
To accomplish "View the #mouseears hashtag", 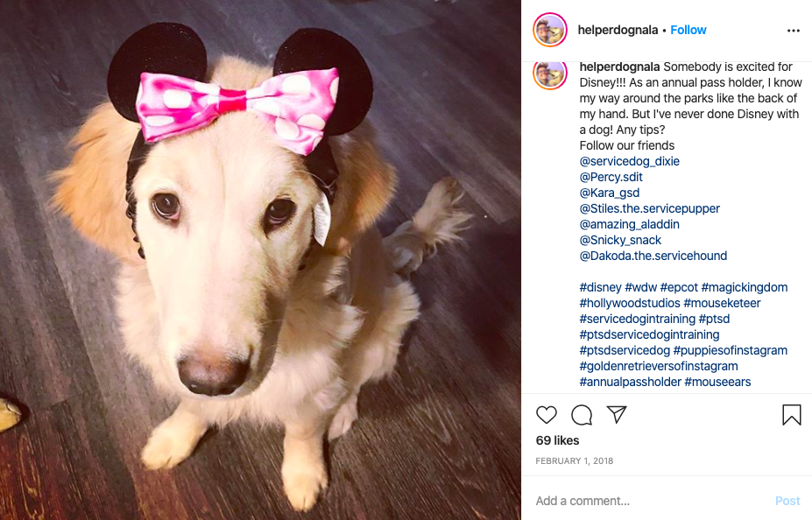I will (x=717, y=382).
